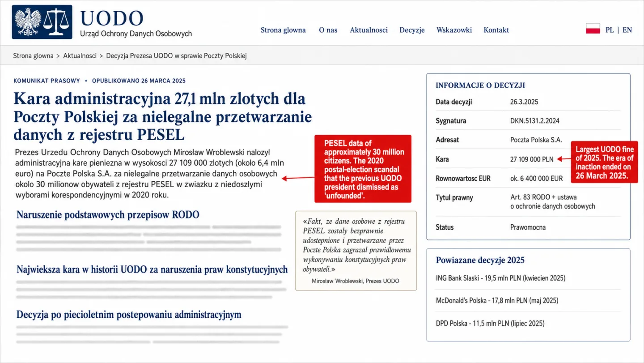644x363 pixels.
Task: Click the breadcrumb Decyzja Prezesa UODO w sprawie Poczty Polskiej
Action: [x=177, y=56]
